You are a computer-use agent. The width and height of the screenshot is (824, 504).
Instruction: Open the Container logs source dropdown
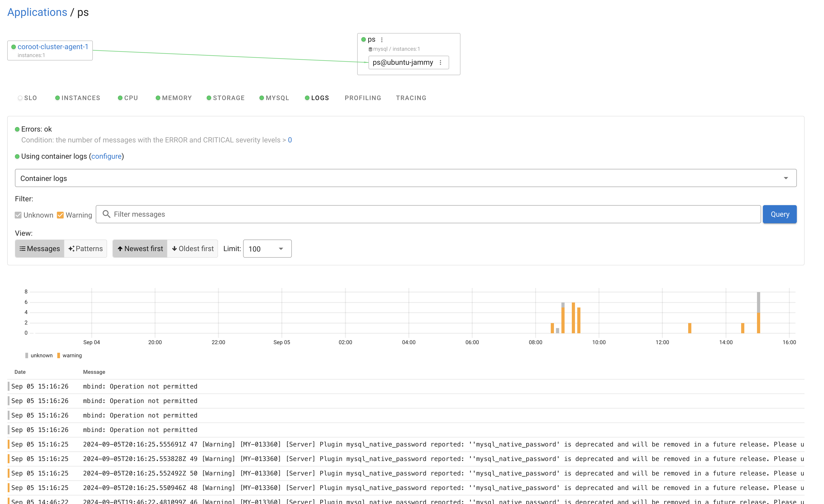pos(406,178)
